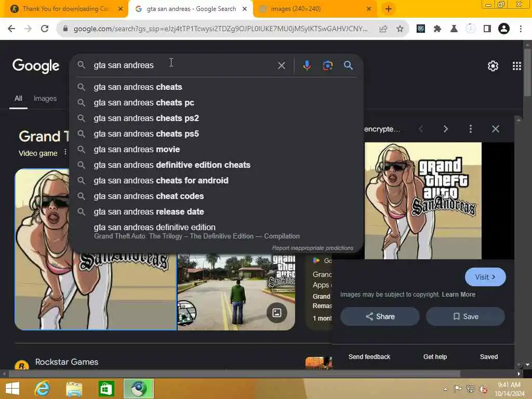Image resolution: width=532 pixels, height=399 pixels.
Task: Click the taskbar clock and date
Action: 509,389
